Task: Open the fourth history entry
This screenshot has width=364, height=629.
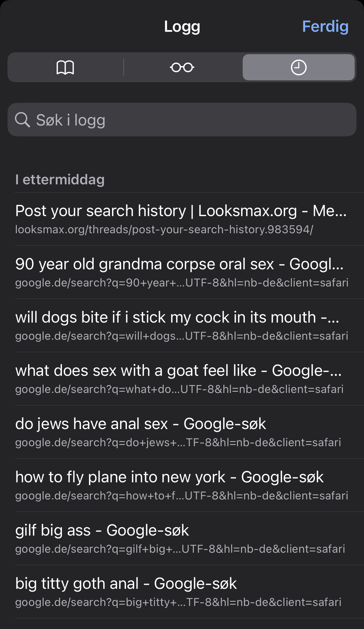Action: tap(182, 378)
